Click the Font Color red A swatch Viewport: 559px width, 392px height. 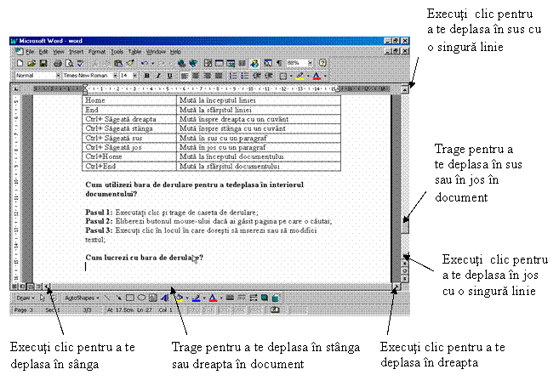212,298
